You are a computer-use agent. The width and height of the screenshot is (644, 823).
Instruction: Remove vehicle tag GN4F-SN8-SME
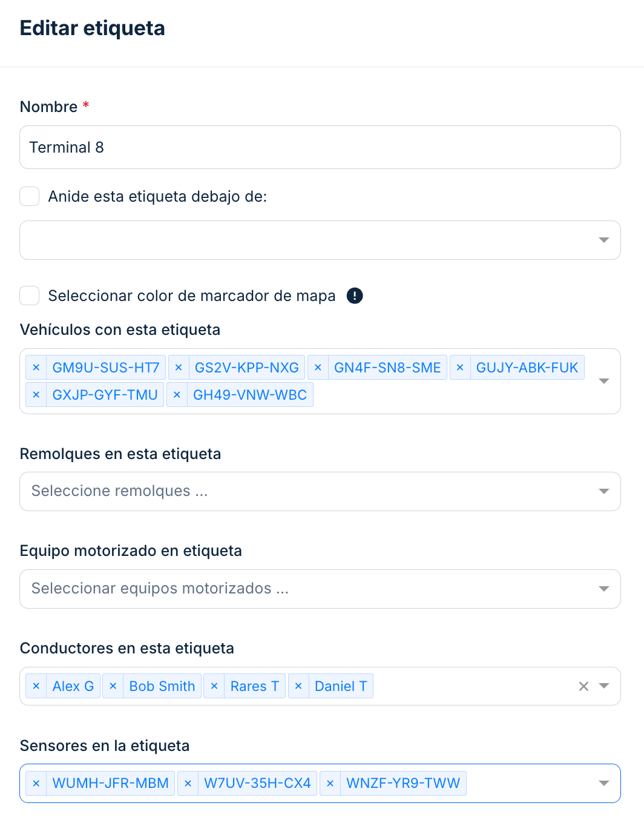pyautogui.click(x=318, y=368)
